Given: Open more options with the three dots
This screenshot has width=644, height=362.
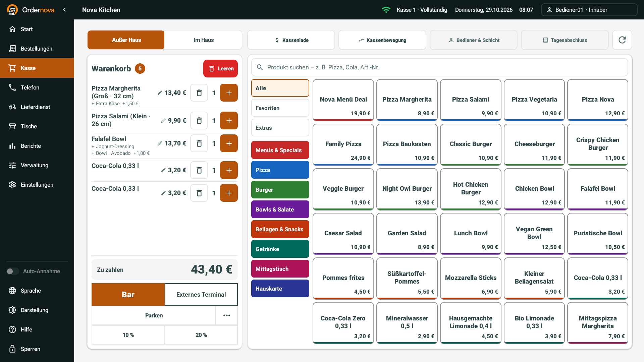Looking at the screenshot, I should [x=227, y=315].
